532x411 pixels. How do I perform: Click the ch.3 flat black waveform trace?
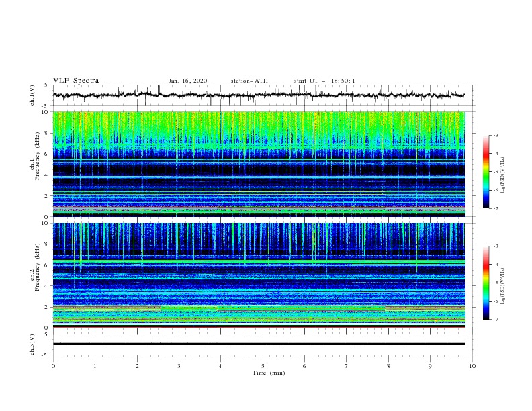tap(259, 344)
